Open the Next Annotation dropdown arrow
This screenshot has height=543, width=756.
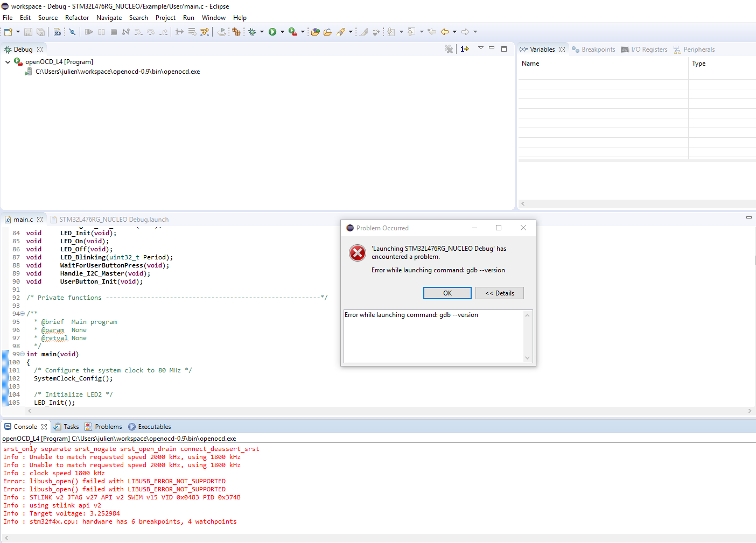click(401, 32)
